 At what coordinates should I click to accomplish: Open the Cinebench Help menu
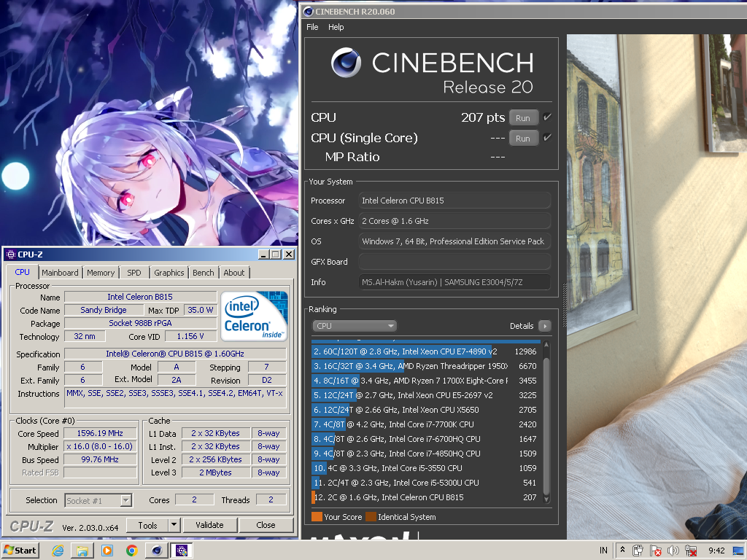(336, 27)
